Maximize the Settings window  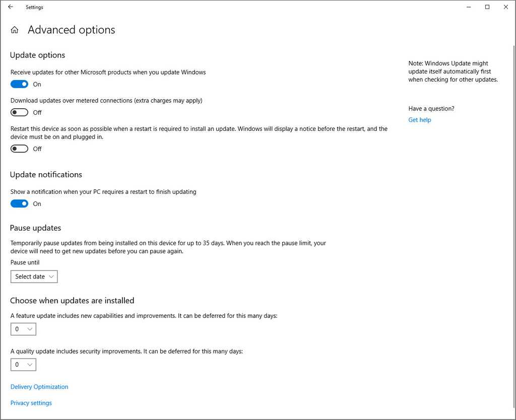(487, 7)
